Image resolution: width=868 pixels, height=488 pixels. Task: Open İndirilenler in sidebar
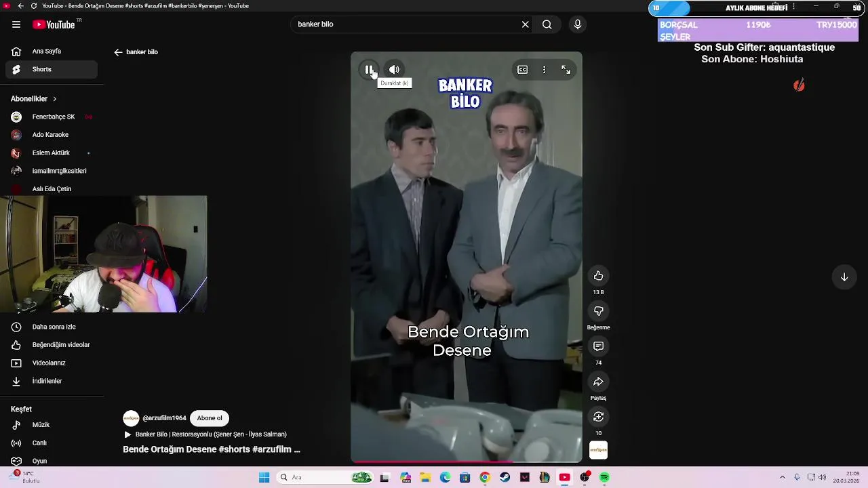point(52,381)
